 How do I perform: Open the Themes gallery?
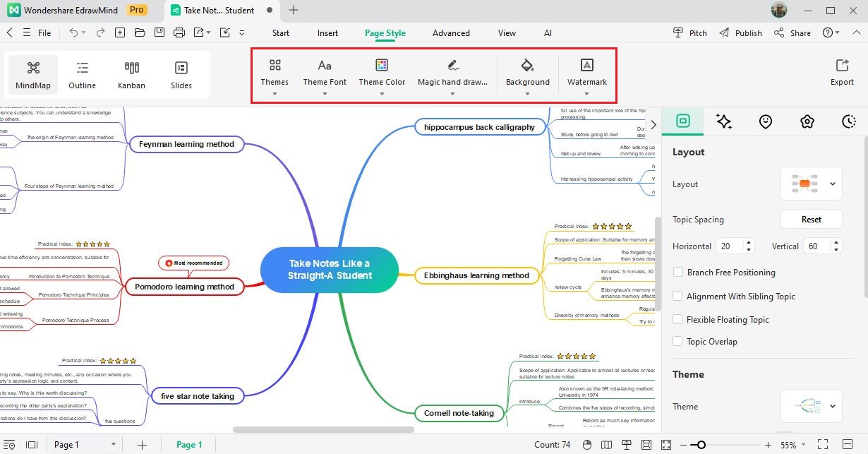pos(275,75)
